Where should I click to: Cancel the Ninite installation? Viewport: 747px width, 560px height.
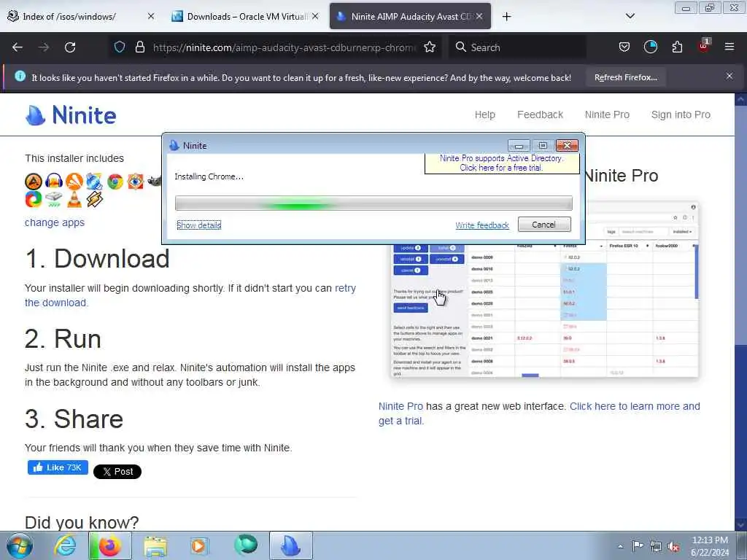point(544,225)
